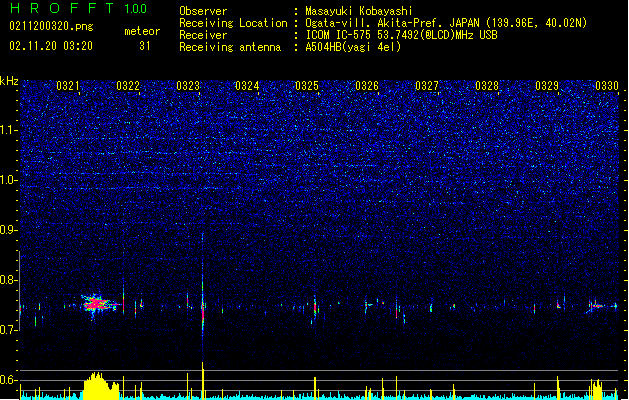Click the 0.9 kHz axis label
This screenshot has height=400, width=629.
click(9, 230)
